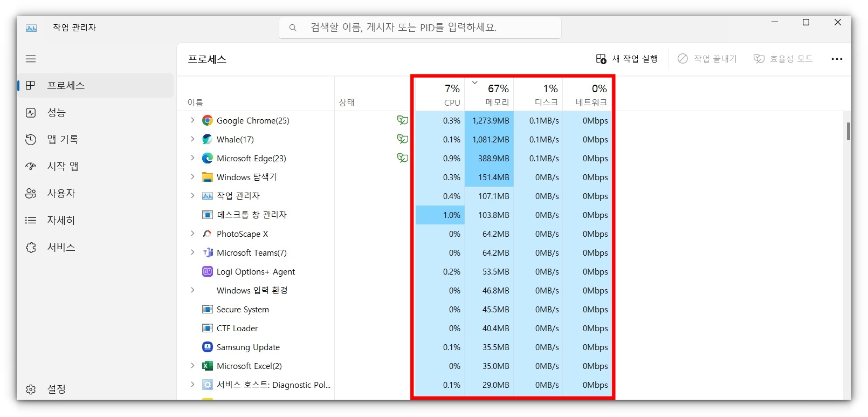
Task: Click the 데스크톱 창 관리자 process icon
Action: [208, 215]
